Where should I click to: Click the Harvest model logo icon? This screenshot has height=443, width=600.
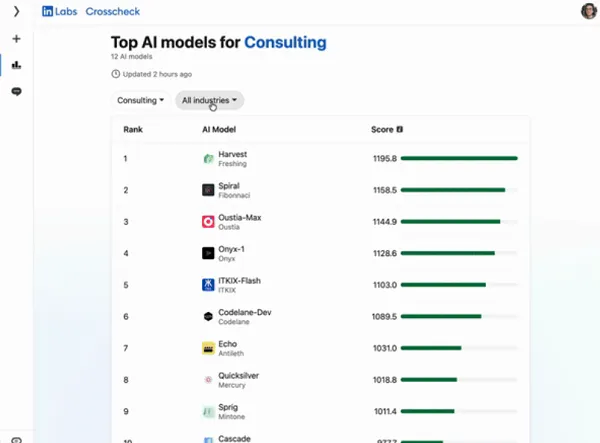tap(208, 158)
